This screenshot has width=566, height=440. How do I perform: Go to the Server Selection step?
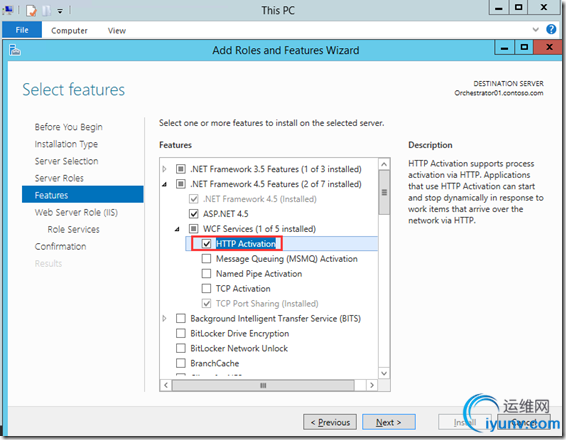tap(66, 161)
